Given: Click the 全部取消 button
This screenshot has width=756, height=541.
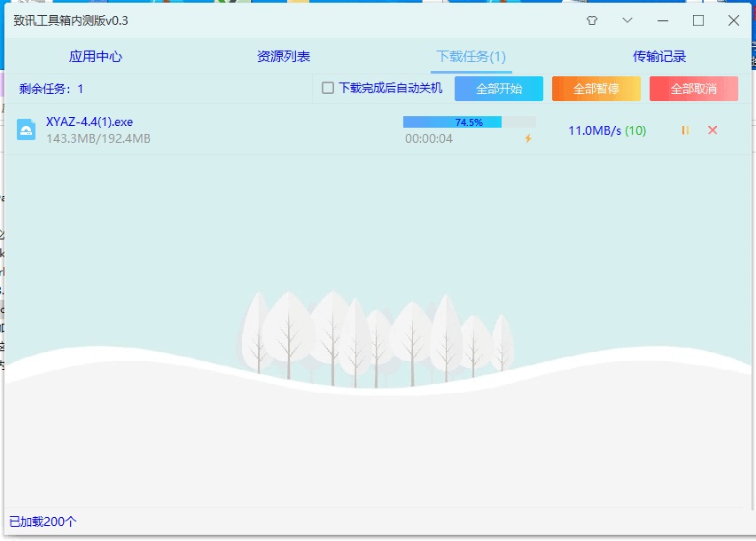Looking at the screenshot, I should 694,89.
